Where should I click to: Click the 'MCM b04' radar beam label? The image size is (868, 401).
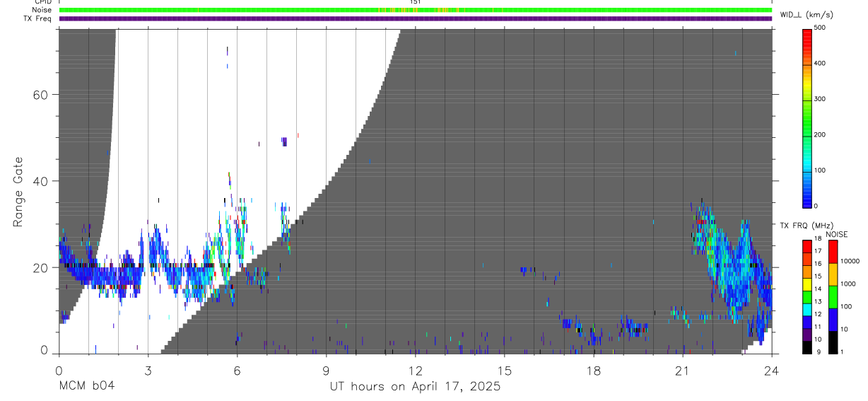(x=86, y=386)
